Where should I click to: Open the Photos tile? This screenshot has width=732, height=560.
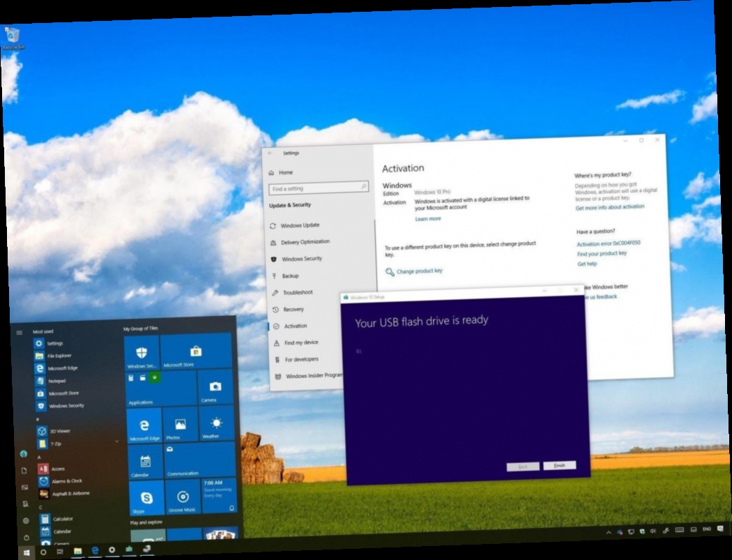[x=180, y=424]
